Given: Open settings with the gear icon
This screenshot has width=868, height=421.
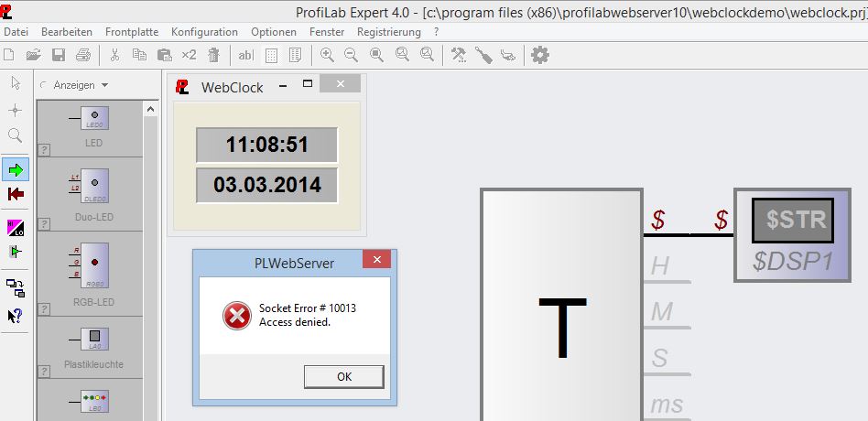Looking at the screenshot, I should (x=539, y=55).
